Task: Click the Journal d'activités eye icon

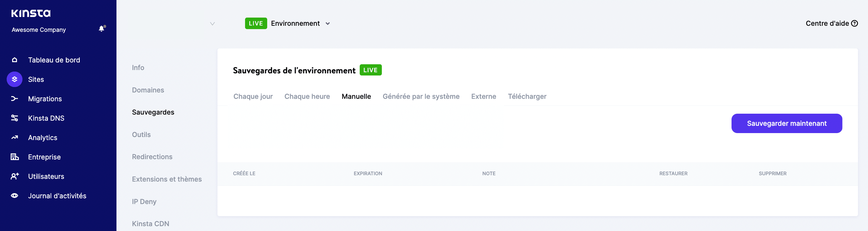Action: tap(15, 195)
